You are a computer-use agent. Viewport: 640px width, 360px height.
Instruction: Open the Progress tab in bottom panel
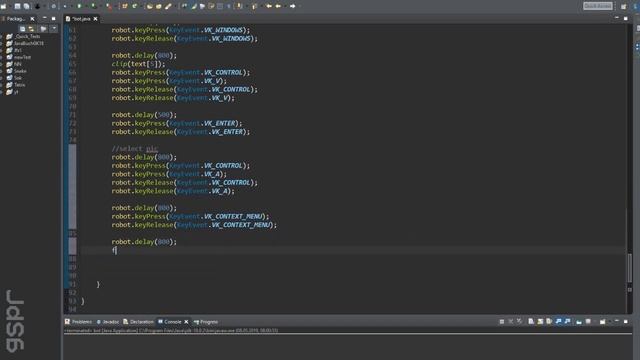click(206, 322)
